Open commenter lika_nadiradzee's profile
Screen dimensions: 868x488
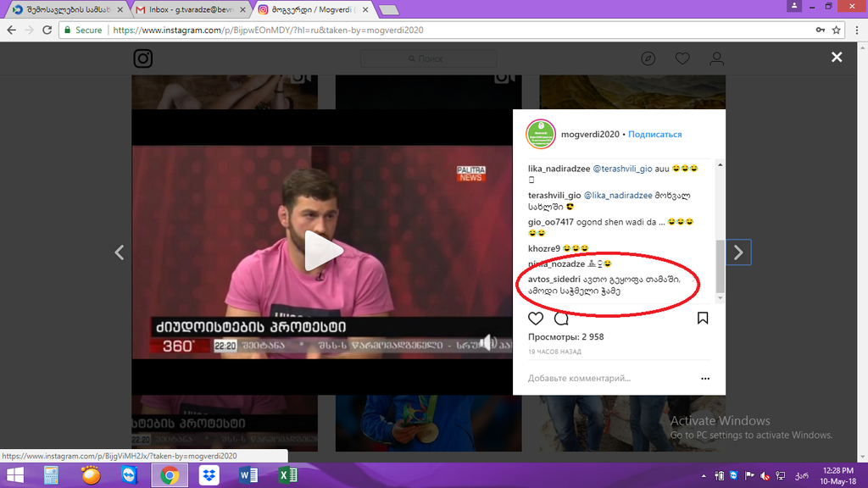[x=559, y=169]
